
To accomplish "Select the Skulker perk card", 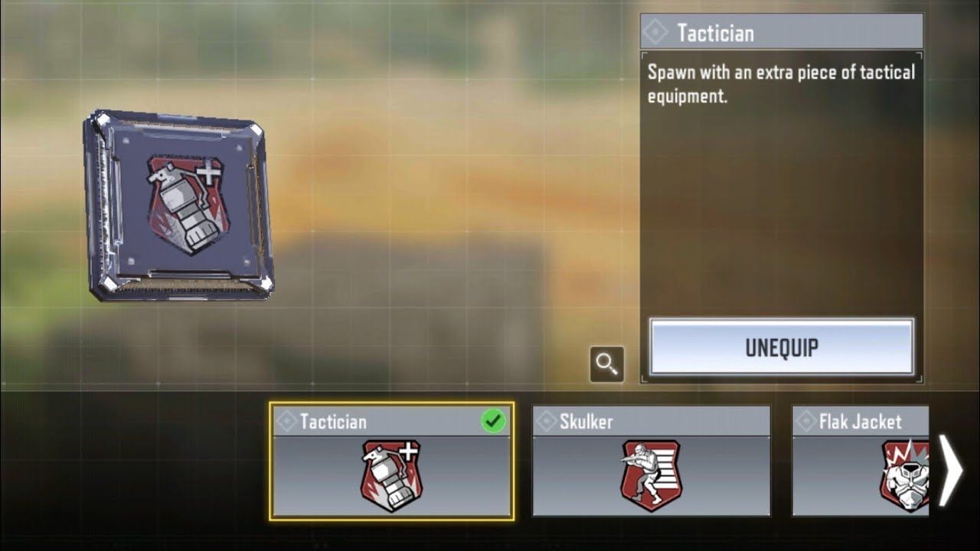I will [652, 461].
